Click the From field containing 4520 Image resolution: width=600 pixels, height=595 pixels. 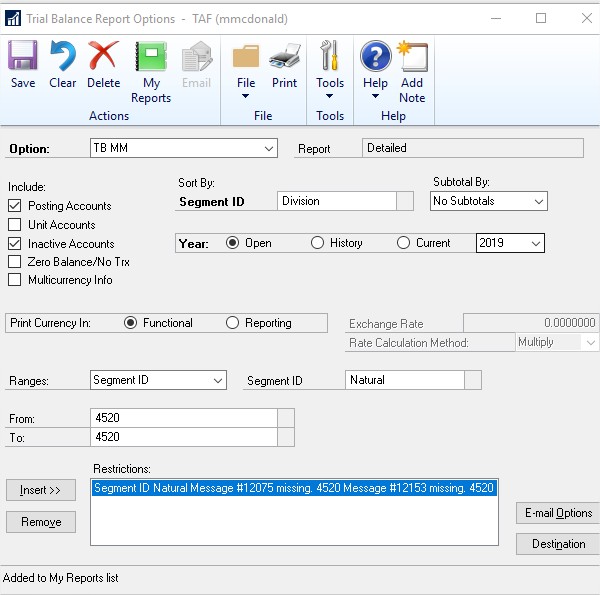click(184, 418)
